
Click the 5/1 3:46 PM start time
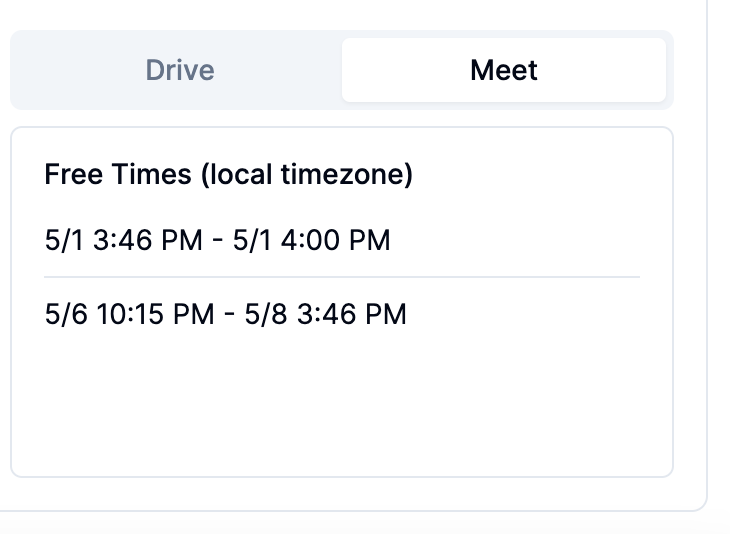coord(123,240)
